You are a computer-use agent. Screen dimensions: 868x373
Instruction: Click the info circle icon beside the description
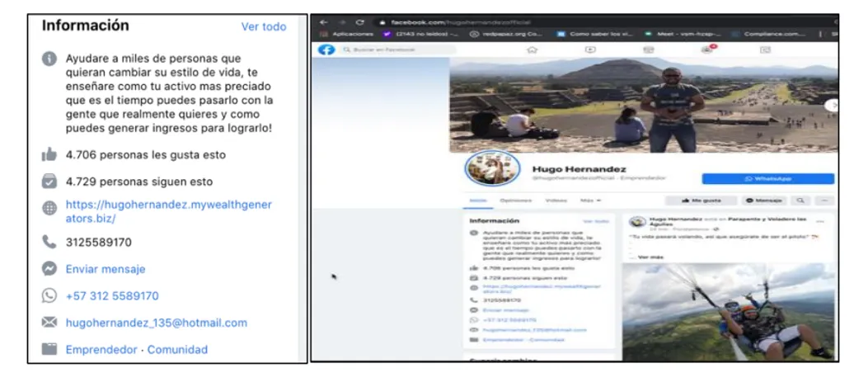click(49, 59)
